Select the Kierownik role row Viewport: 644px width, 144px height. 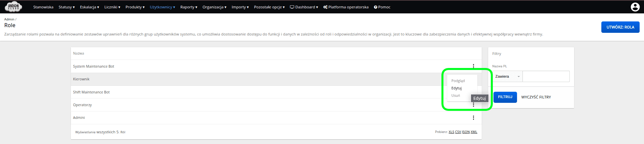click(x=276, y=79)
